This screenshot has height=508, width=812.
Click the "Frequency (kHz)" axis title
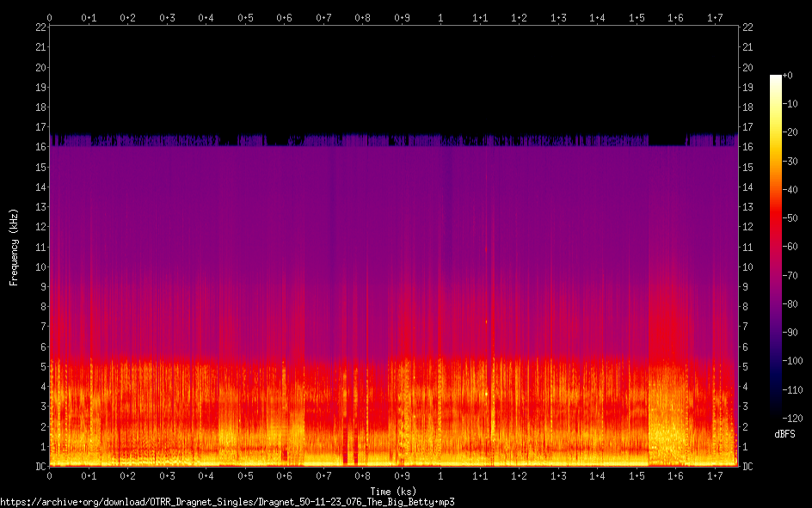[x=14, y=247]
